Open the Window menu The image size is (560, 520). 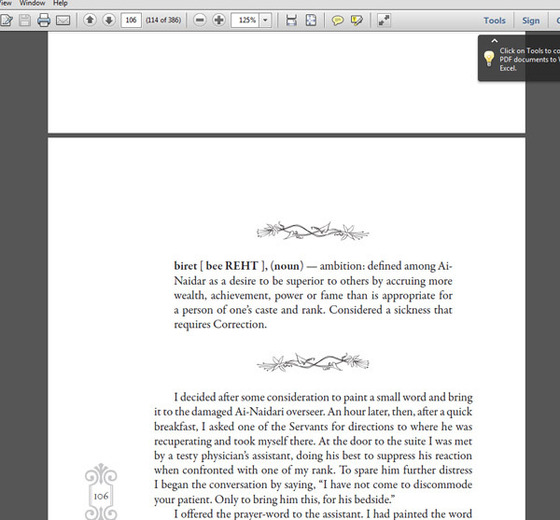tap(32, 3)
